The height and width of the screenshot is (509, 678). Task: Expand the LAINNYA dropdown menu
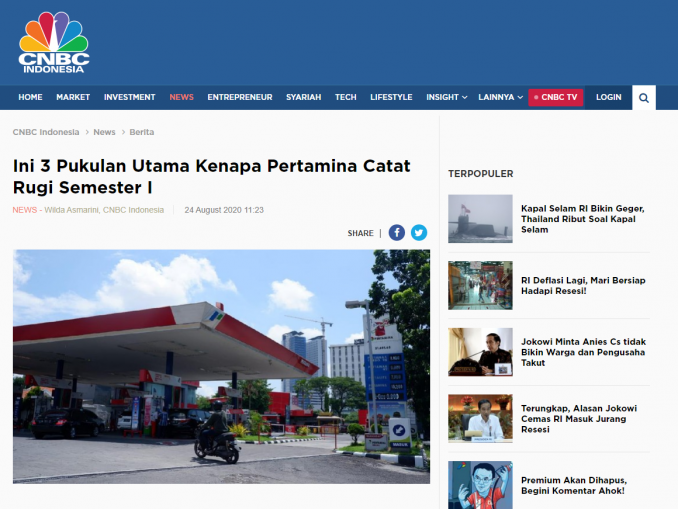500,97
